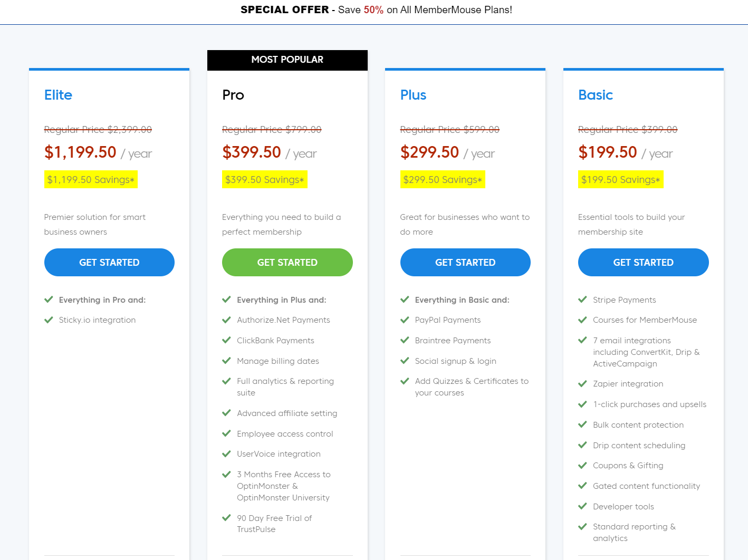748x560 pixels.
Task: Click the checkmark beside Full analytics & reporting suite
Action: [226, 381]
